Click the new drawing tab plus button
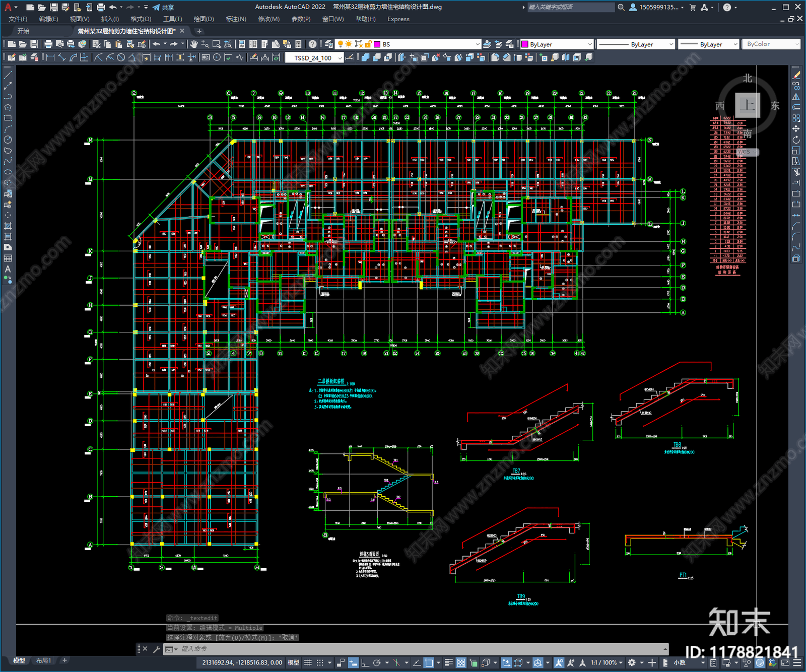The image size is (806, 672). pos(199,31)
